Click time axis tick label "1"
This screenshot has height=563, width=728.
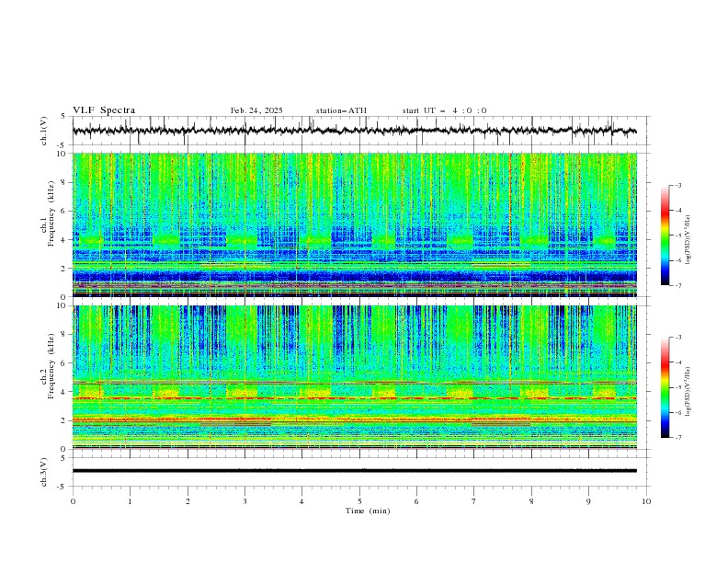pos(130,501)
